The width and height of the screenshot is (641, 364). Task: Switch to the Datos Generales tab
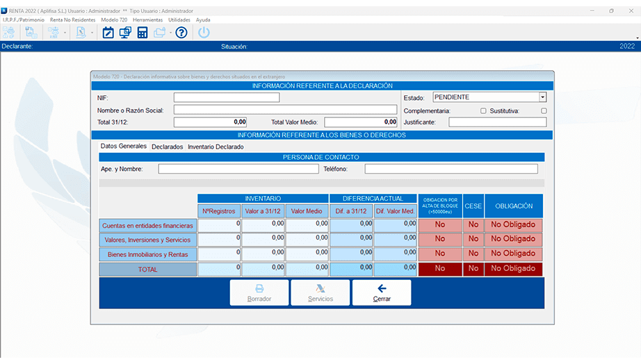coord(124,147)
